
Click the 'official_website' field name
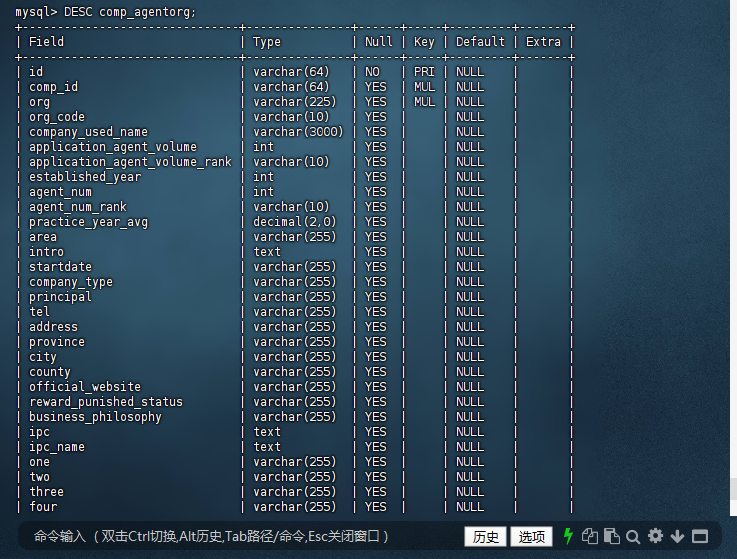point(85,387)
